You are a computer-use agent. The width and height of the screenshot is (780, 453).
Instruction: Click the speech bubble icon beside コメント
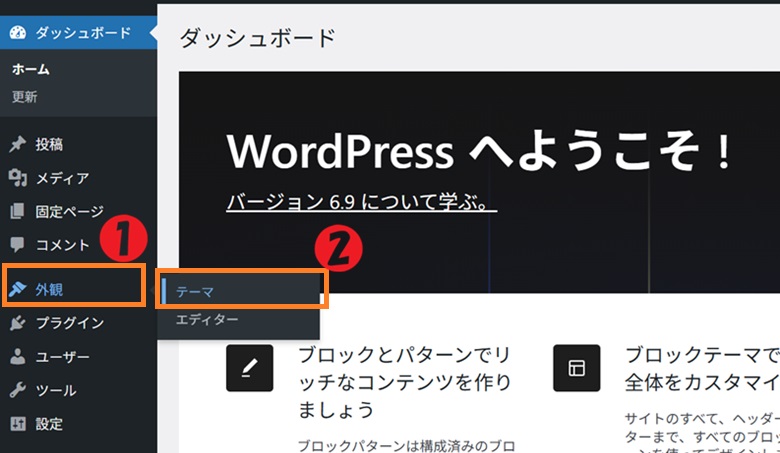(x=17, y=245)
